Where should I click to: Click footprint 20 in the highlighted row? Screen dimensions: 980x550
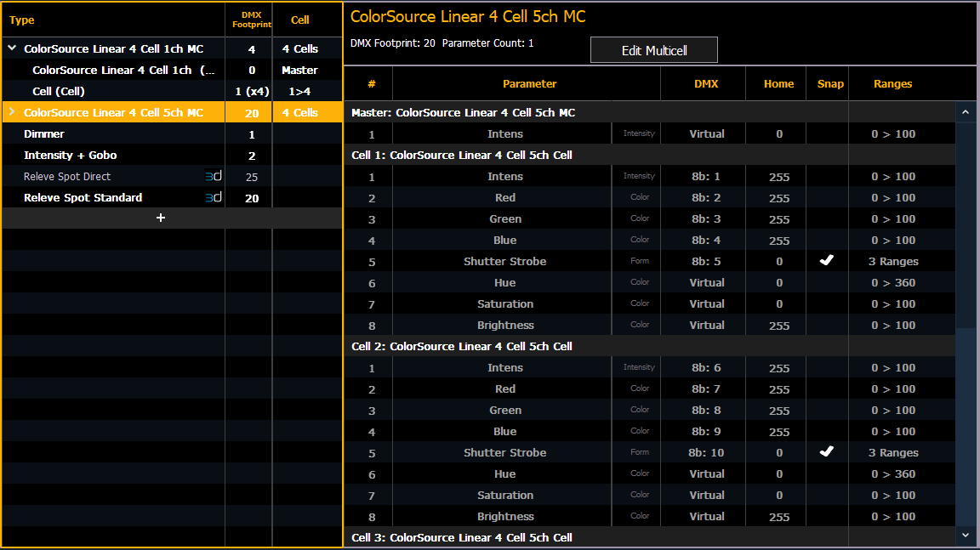pyautogui.click(x=252, y=113)
